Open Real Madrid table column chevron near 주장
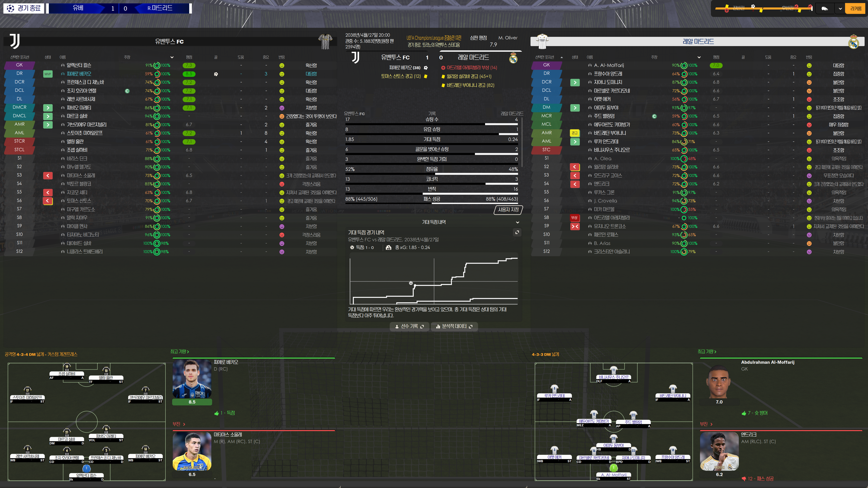This screenshot has height=488, width=868. pos(699,57)
